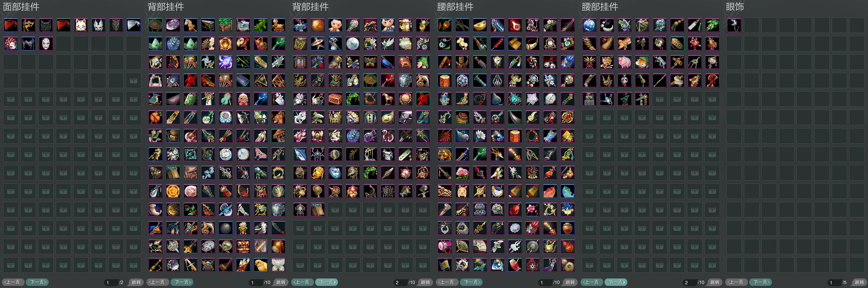This screenshot has height=288, width=868.
Task: Pick the golden filigree half-mask item
Action: coord(28,25)
